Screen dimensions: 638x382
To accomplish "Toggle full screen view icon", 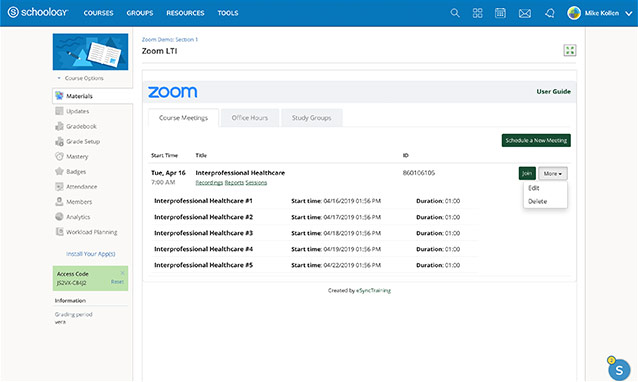I will coord(570,50).
